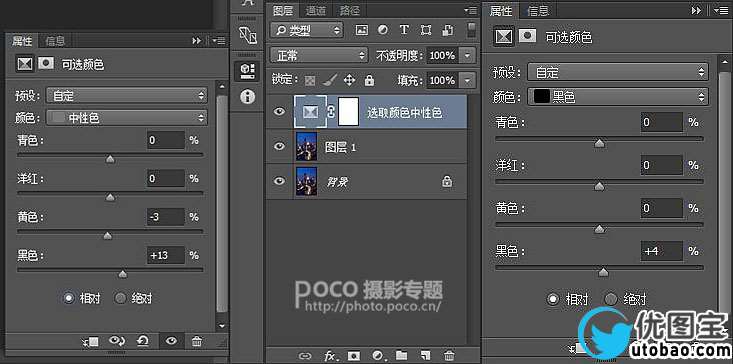Switch to the 通道 tab
Screen dimensions: 733x364
pos(317,10)
